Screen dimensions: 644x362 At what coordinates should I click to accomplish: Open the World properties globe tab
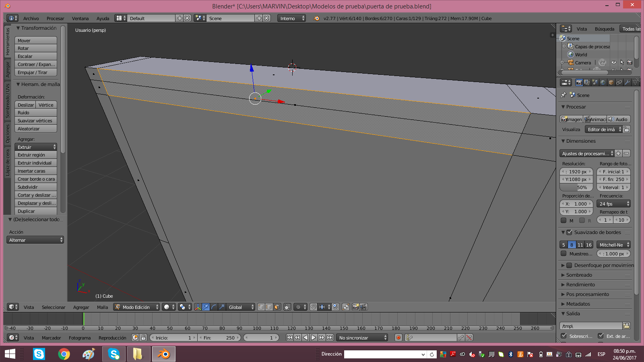point(603,82)
